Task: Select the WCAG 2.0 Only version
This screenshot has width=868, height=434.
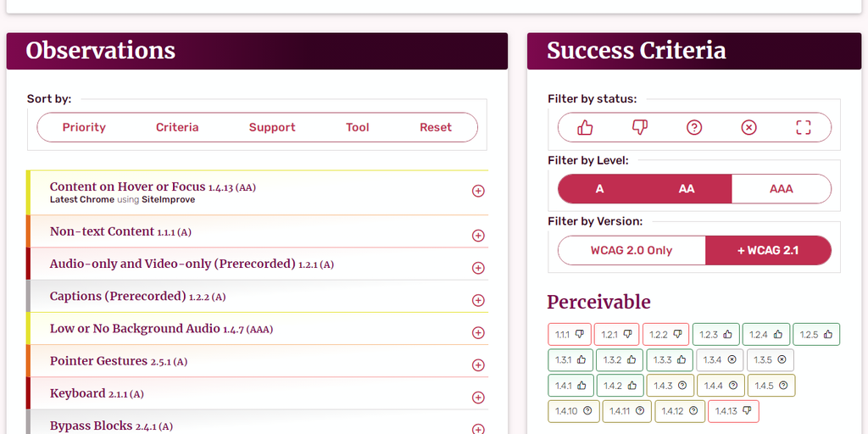Action: (632, 251)
